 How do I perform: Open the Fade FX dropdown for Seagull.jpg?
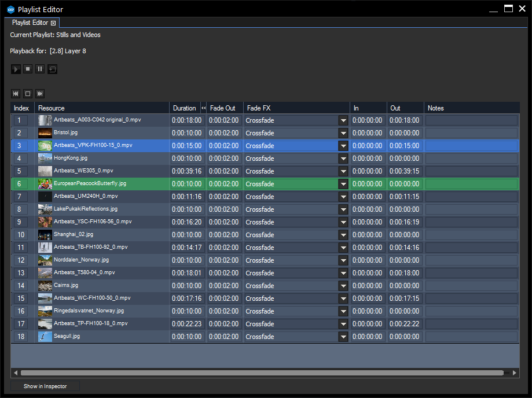(x=344, y=336)
